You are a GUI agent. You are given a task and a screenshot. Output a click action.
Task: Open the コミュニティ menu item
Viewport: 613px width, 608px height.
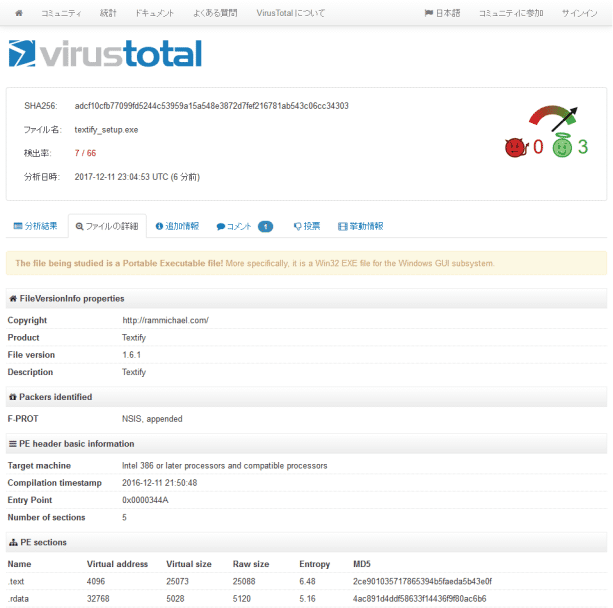point(61,13)
